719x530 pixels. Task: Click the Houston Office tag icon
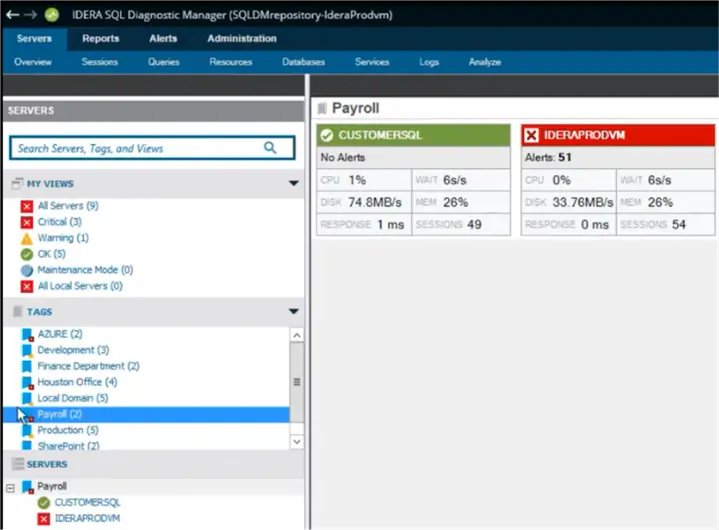coord(28,382)
